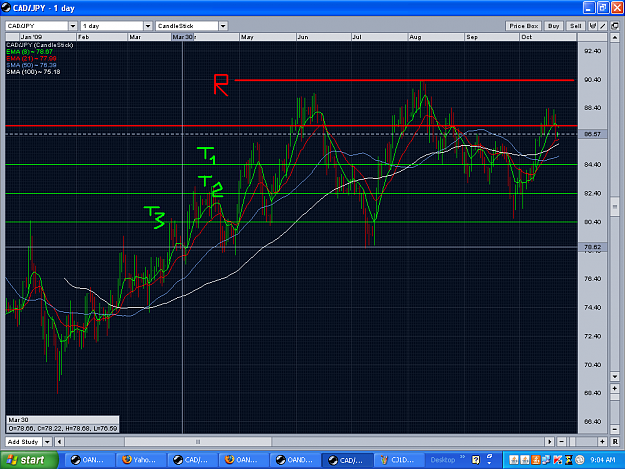This screenshot has width=625, height=469.
Task: Click the first orange system tray icon
Action: click(x=514, y=460)
